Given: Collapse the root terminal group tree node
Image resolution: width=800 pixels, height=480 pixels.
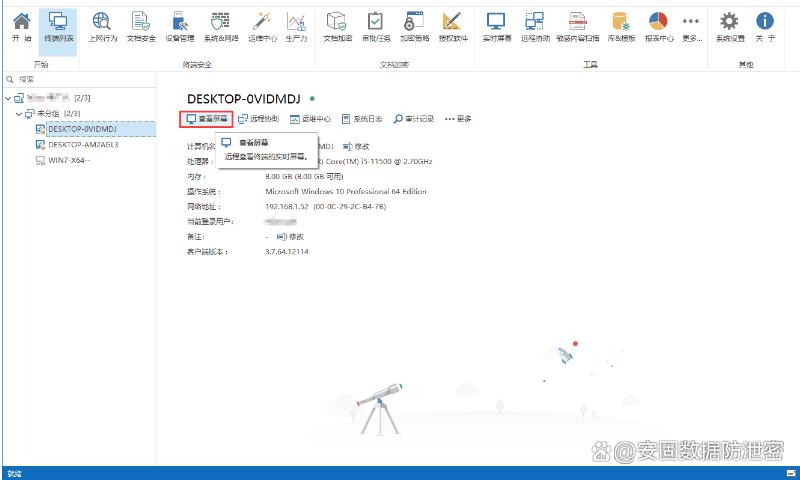Looking at the screenshot, I should 8,98.
